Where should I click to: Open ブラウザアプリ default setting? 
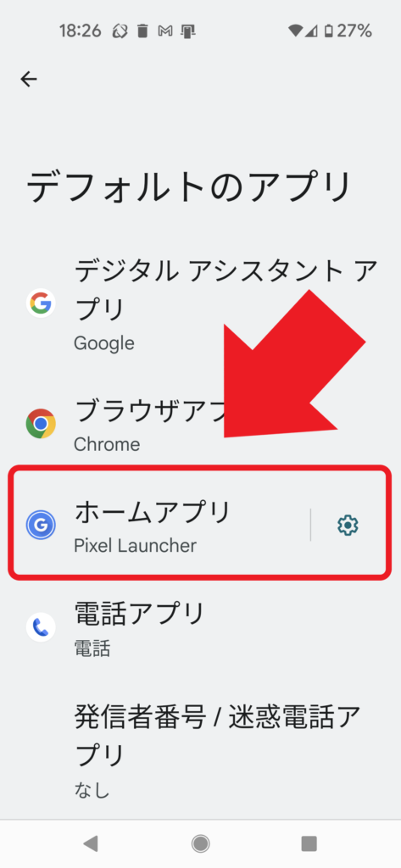click(x=200, y=424)
